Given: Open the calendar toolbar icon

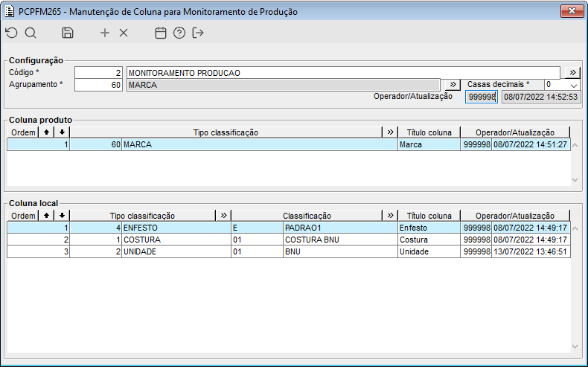Looking at the screenshot, I should [x=161, y=33].
